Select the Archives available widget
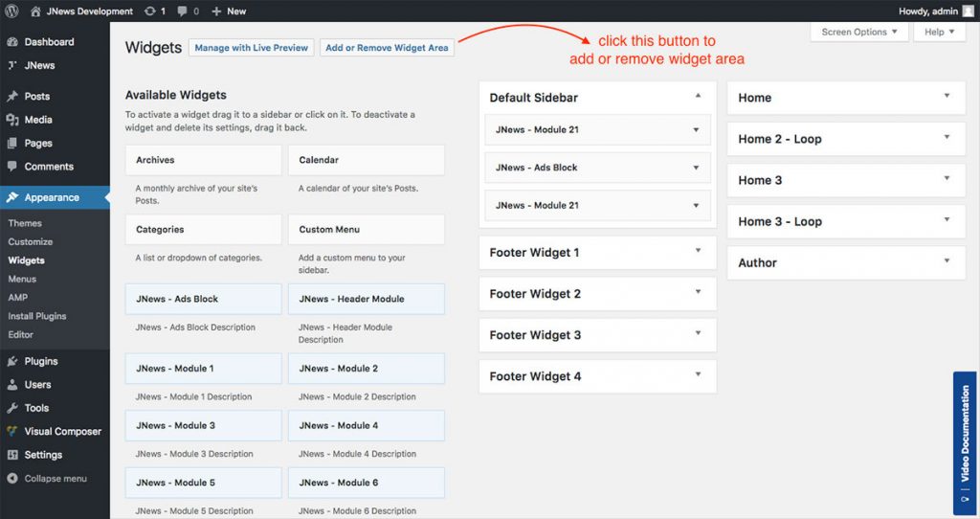The image size is (980, 519). tap(203, 160)
